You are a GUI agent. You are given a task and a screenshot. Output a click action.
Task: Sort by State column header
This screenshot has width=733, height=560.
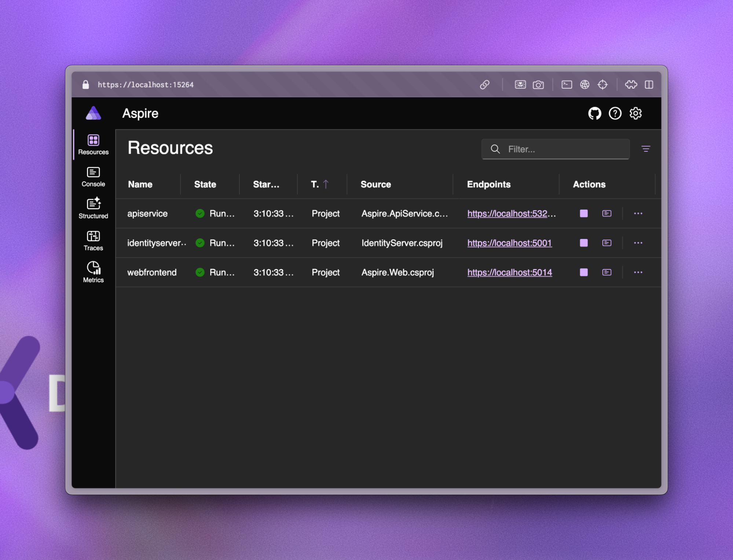click(205, 184)
